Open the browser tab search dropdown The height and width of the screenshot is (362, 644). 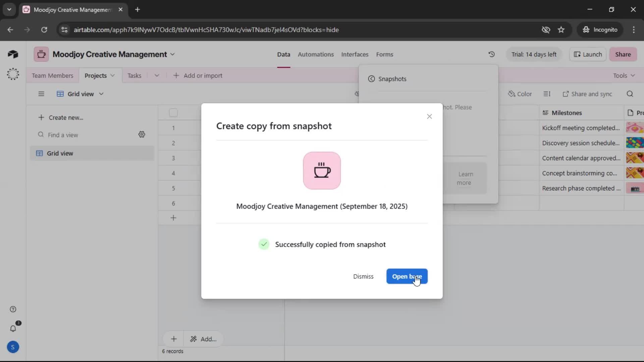[9, 9]
